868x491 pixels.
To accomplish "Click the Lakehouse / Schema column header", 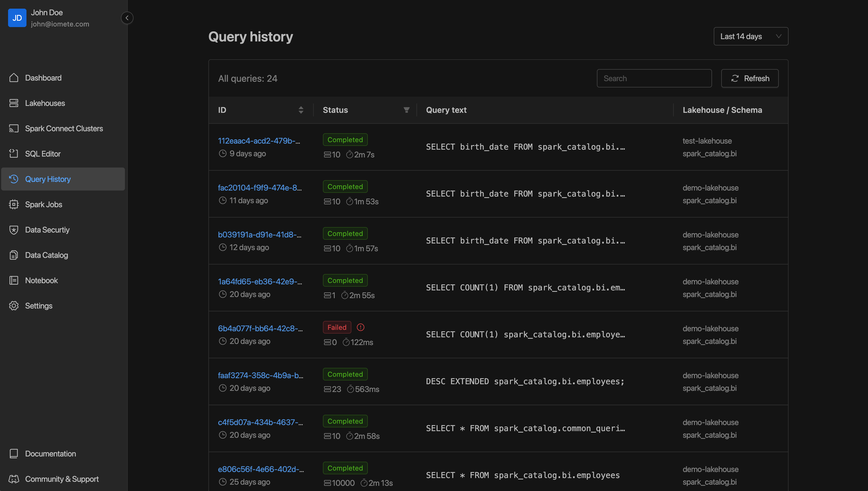I will tap(722, 110).
